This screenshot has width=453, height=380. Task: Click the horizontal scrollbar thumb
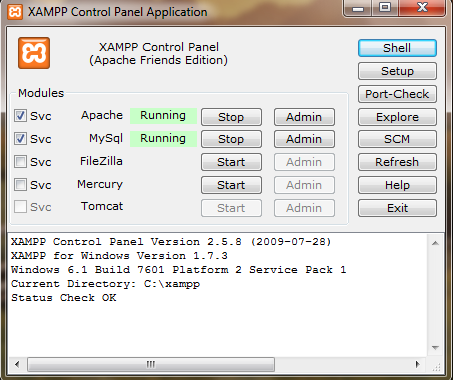pyautogui.click(x=151, y=364)
